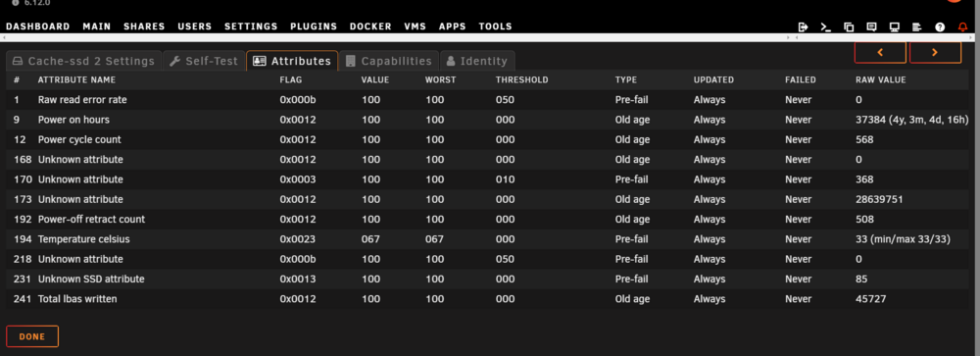Open the web terminal icon
The height and width of the screenshot is (356, 980).
point(825,26)
